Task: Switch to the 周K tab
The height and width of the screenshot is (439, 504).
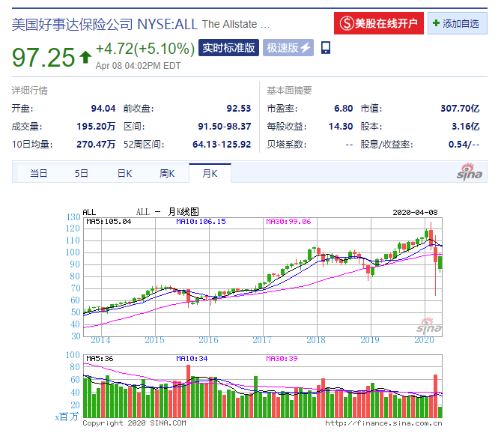Action: click(166, 174)
